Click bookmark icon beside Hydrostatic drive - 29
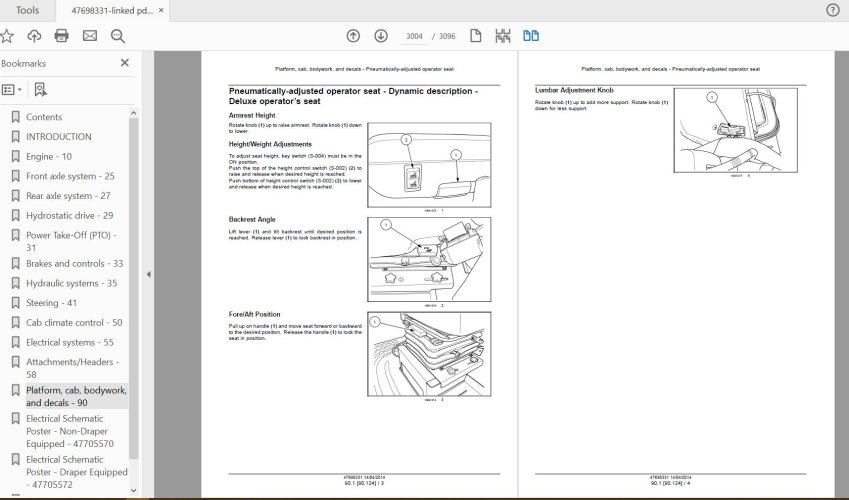Image resolution: width=849 pixels, height=500 pixels. (16, 216)
